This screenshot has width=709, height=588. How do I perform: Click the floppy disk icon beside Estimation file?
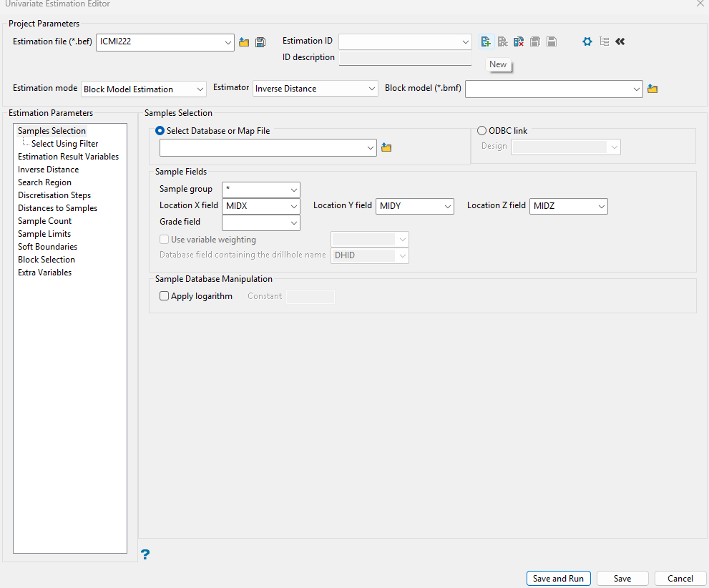pyautogui.click(x=260, y=42)
